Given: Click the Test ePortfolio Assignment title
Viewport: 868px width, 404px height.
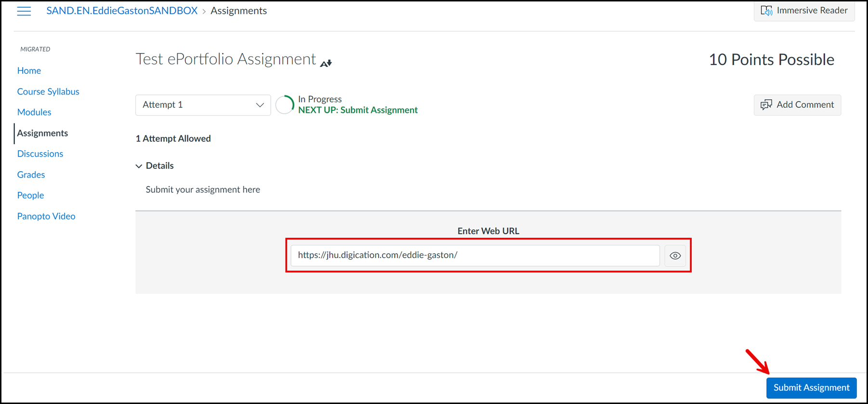Looking at the screenshot, I should pos(225,59).
